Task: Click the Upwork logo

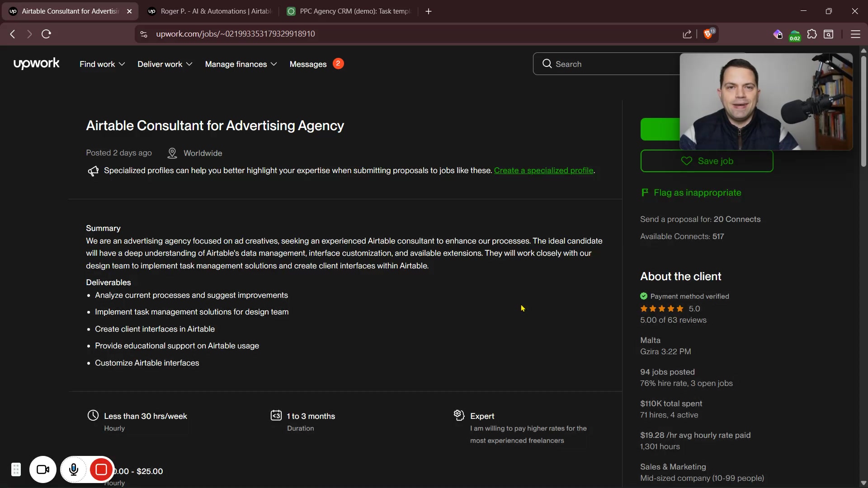Action: point(36,64)
